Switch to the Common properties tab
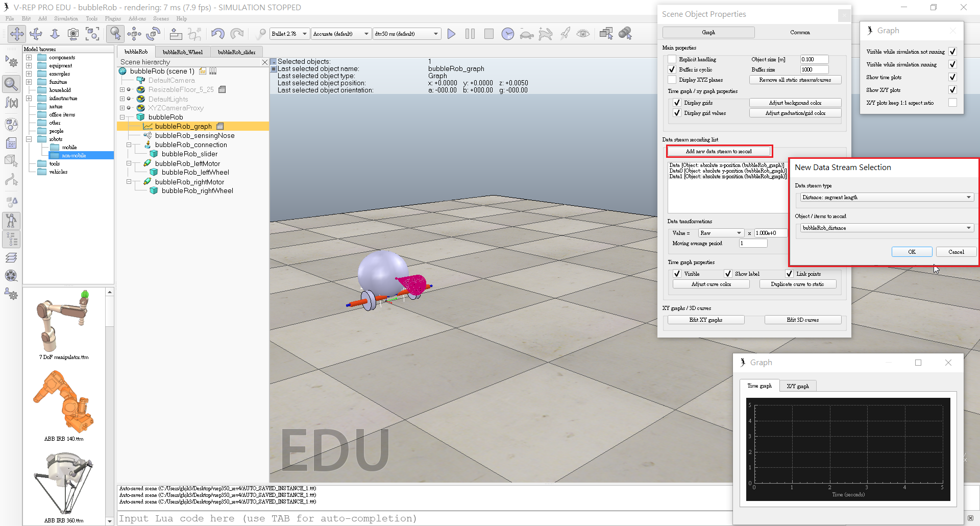Viewport: 980px width, 526px height. pos(800,32)
